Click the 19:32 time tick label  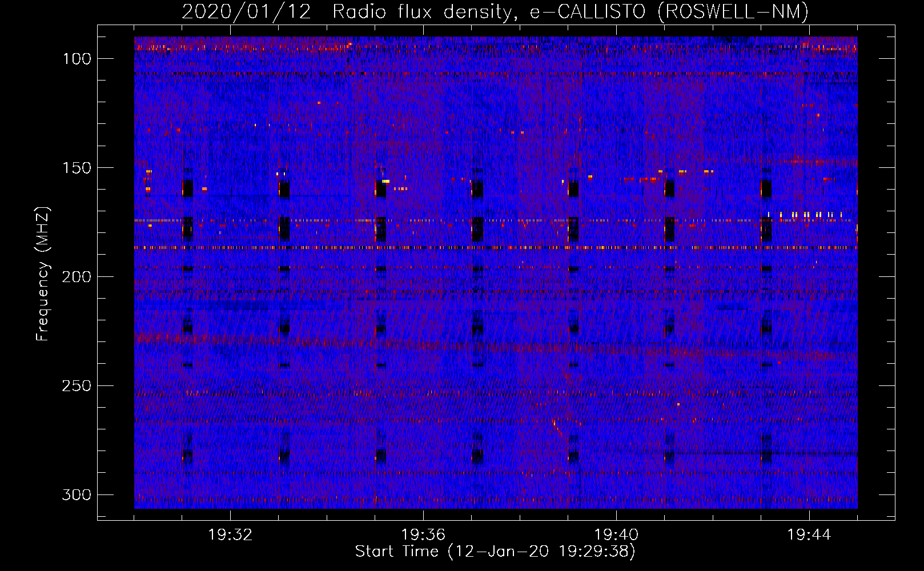pyautogui.click(x=230, y=535)
